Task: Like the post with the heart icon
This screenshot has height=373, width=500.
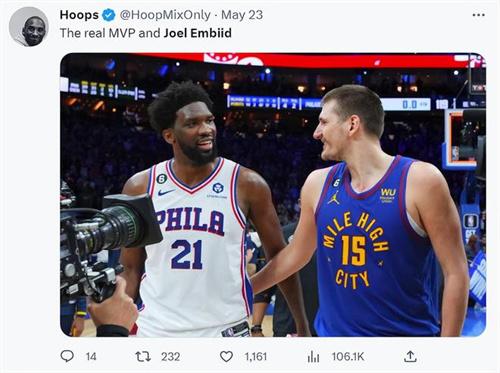Action: [226, 357]
